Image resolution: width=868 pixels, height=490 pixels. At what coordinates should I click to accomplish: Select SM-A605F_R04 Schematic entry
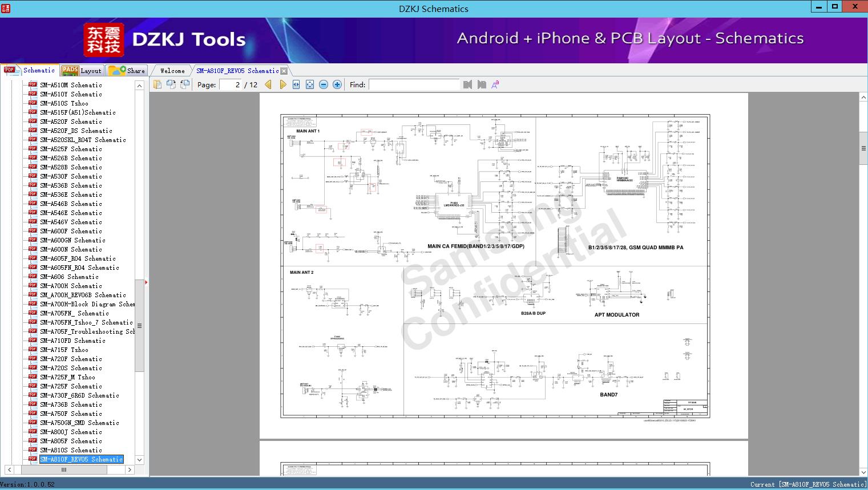coord(78,258)
